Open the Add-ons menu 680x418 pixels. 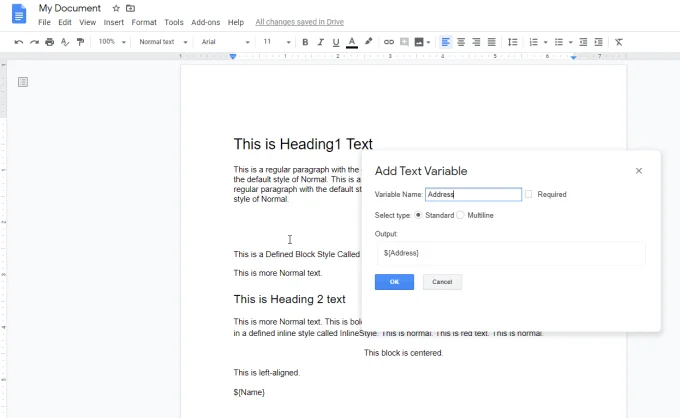coord(206,22)
